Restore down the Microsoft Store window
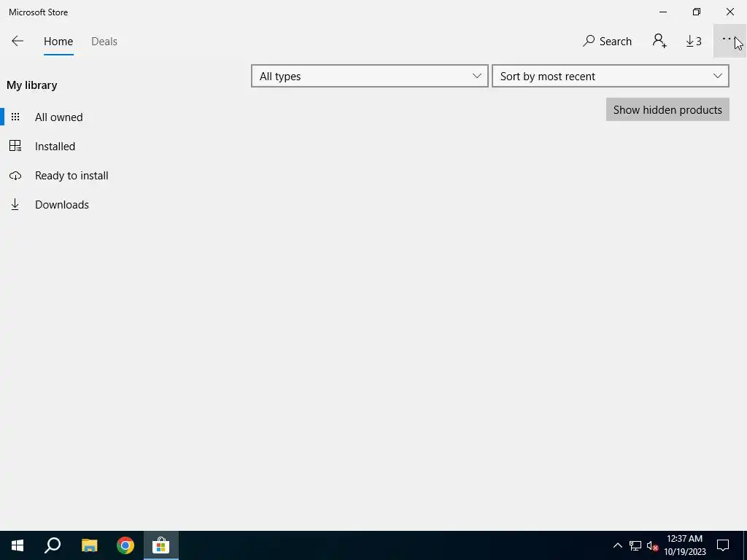 coord(697,12)
